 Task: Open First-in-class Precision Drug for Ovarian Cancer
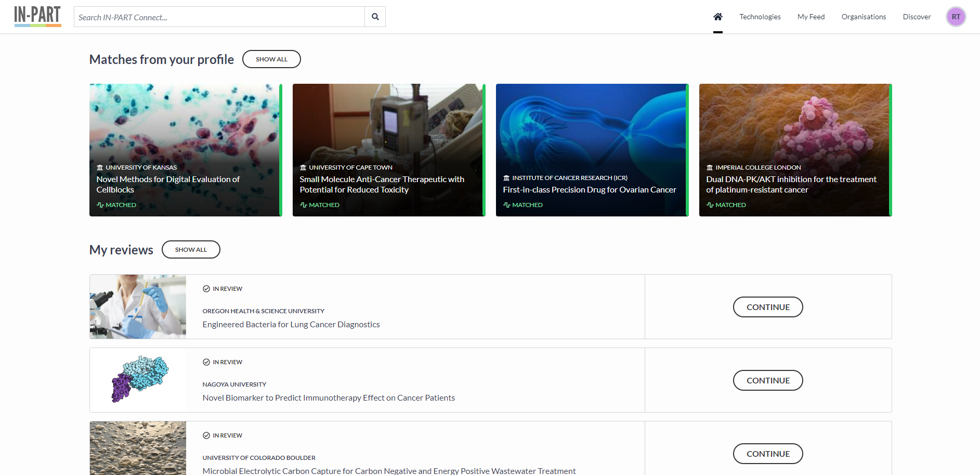tap(590, 190)
